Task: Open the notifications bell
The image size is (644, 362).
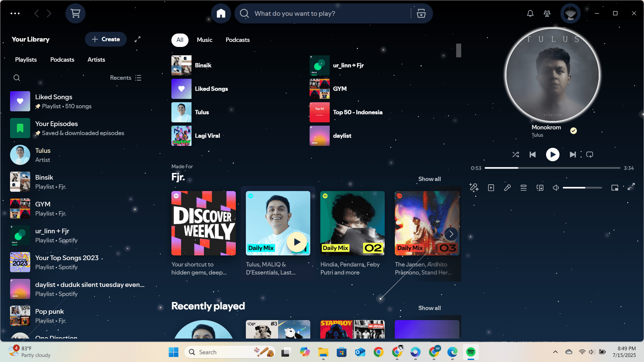Action: [530, 13]
